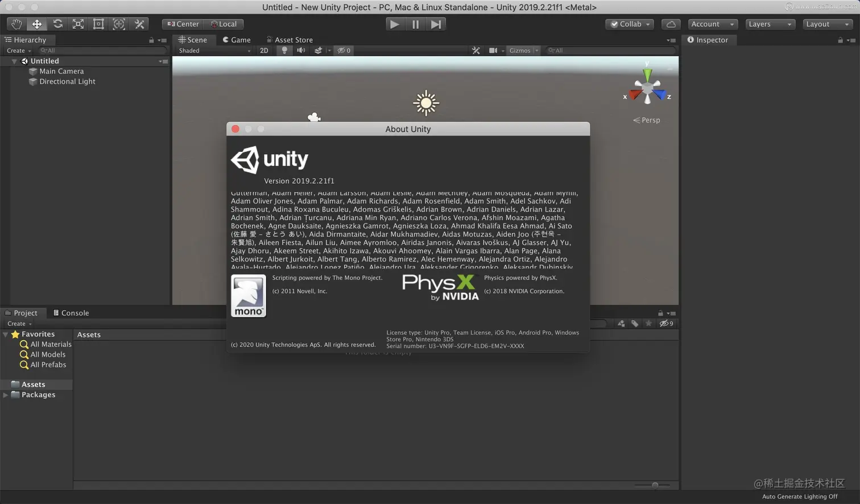The image size is (860, 504).
Task: Toggle 2D scene view mode
Action: (264, 51)
